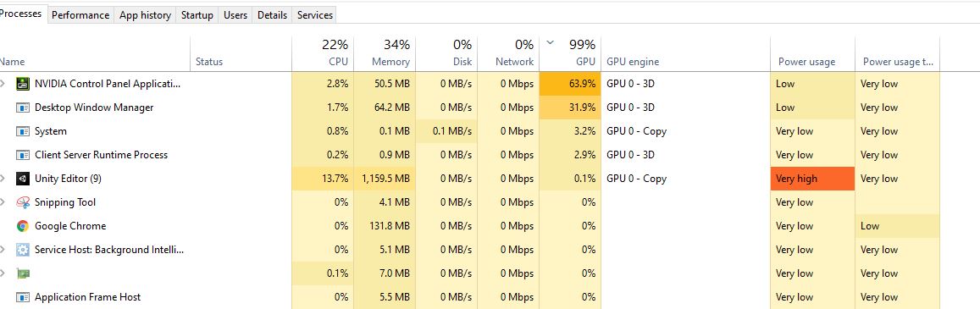Select the System process icon
The height and width of the screenshot is (309, 980).
(x=23, y=131)
